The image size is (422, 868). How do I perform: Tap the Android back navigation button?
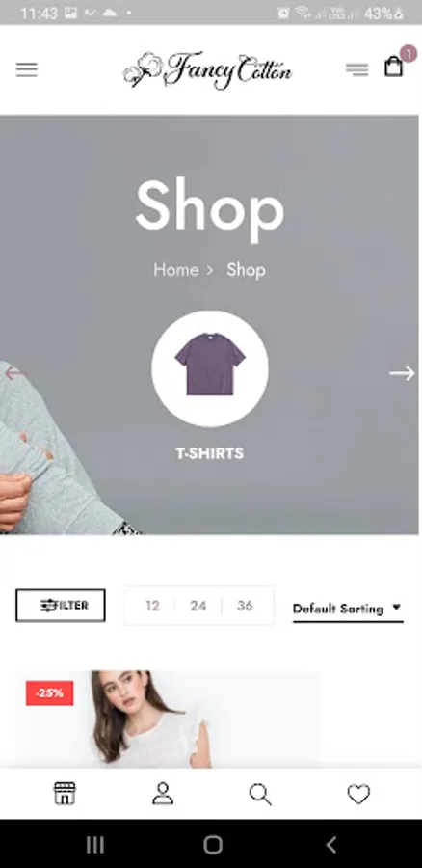click(330, 845)
